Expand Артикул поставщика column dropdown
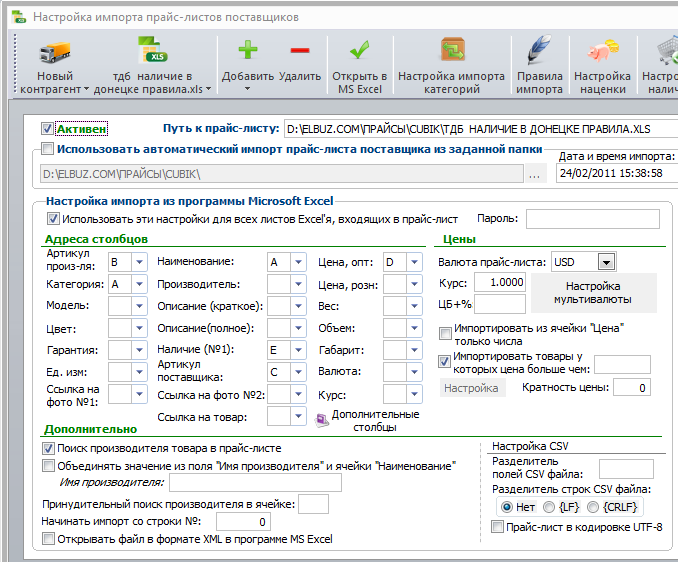Viewport: 678px width, 562px height. pyautogui.click(x=298, y=372)
